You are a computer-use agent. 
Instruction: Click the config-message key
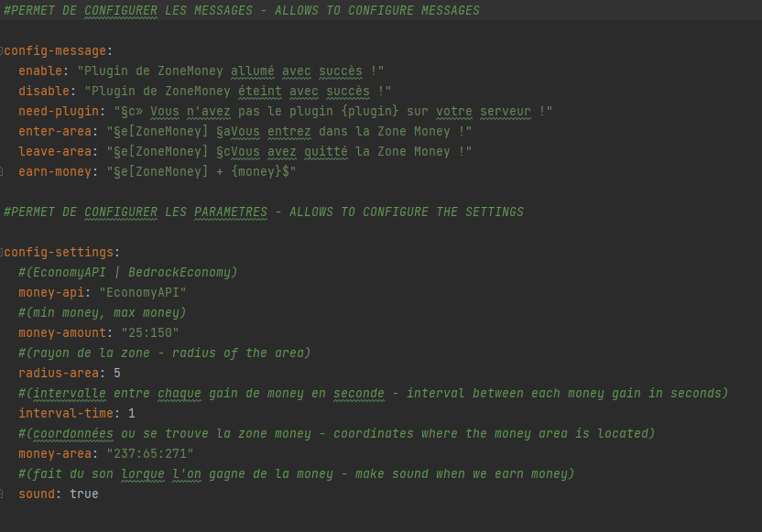pyautogui.click(x=57, y=50)
